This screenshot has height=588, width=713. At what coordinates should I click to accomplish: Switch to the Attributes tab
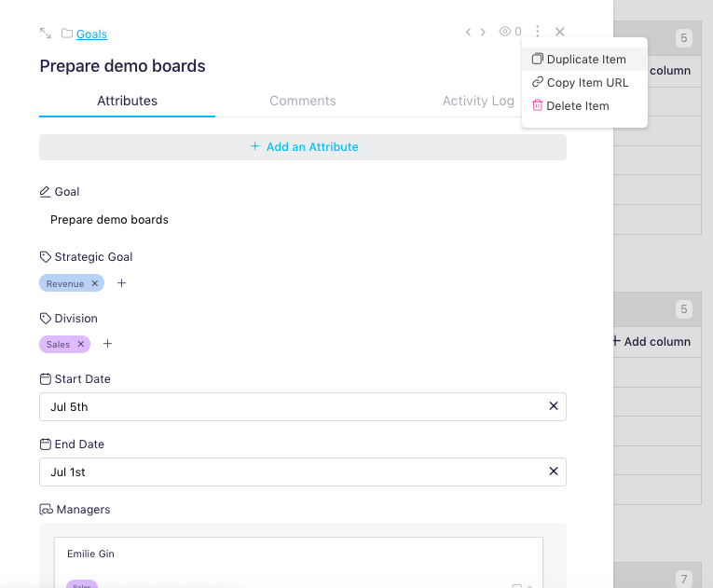coord(128,101)
